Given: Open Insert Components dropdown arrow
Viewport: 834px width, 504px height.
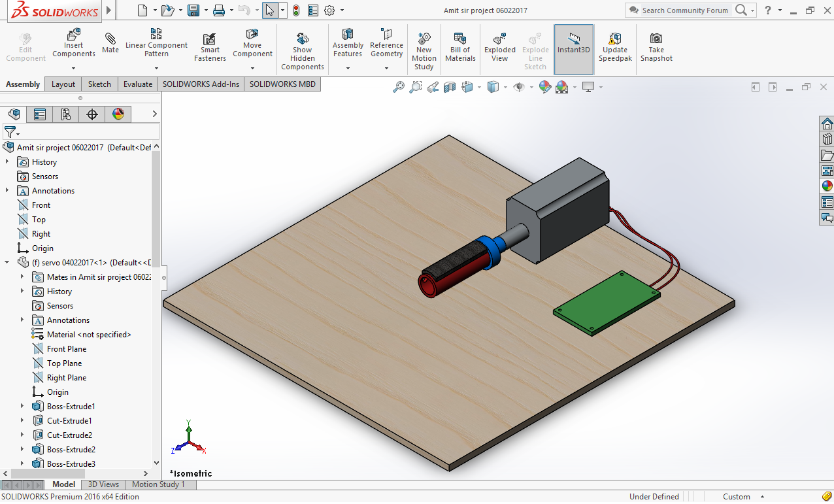Looking at the screenshot, I should 73,68.
